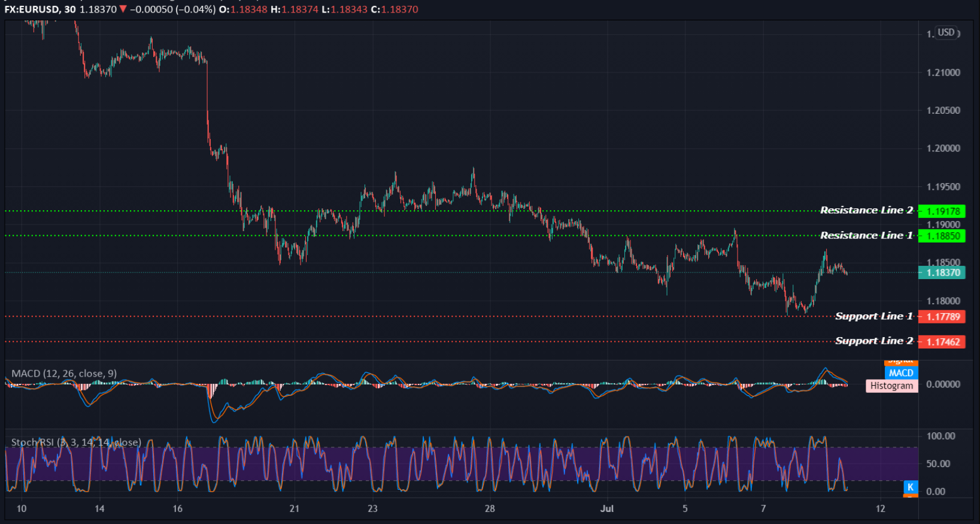The image size is (980, 524).
Task: Click date 21 on the time axis
Action: (x=294, y=508)
